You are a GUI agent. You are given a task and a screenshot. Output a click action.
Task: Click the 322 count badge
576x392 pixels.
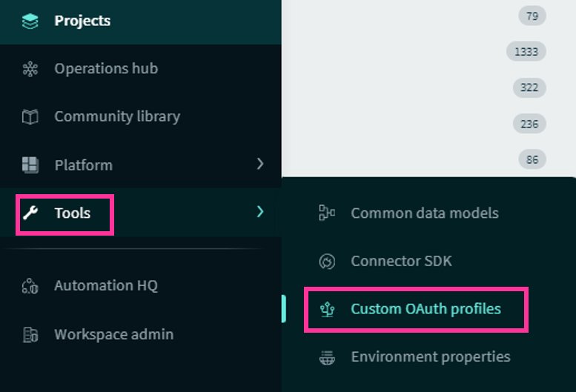click(x=529, y=87)
